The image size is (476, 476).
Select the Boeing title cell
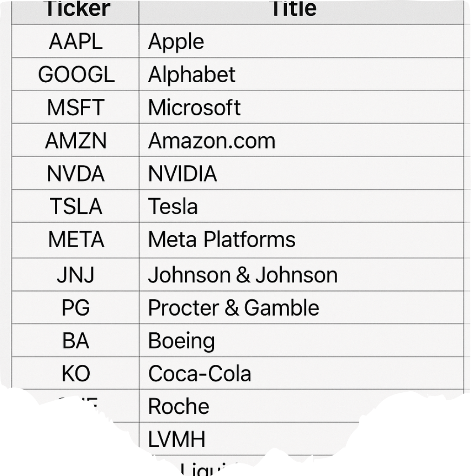(181, 341)
